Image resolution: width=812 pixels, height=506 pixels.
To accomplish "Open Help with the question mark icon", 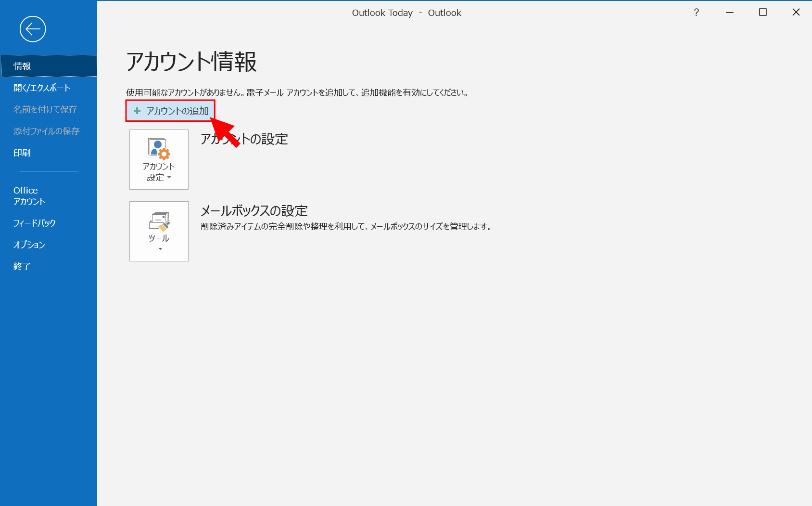I will click(696, 13).
